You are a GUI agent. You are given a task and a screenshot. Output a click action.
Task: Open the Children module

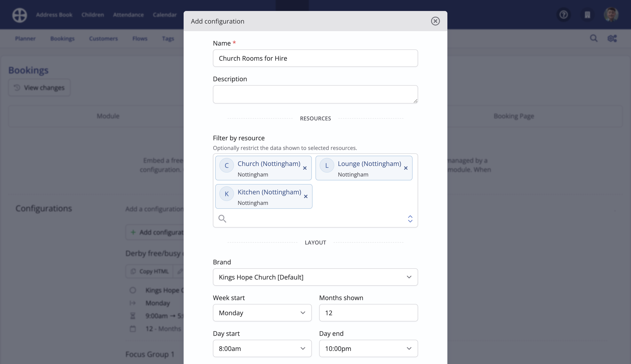coord(93,15)
